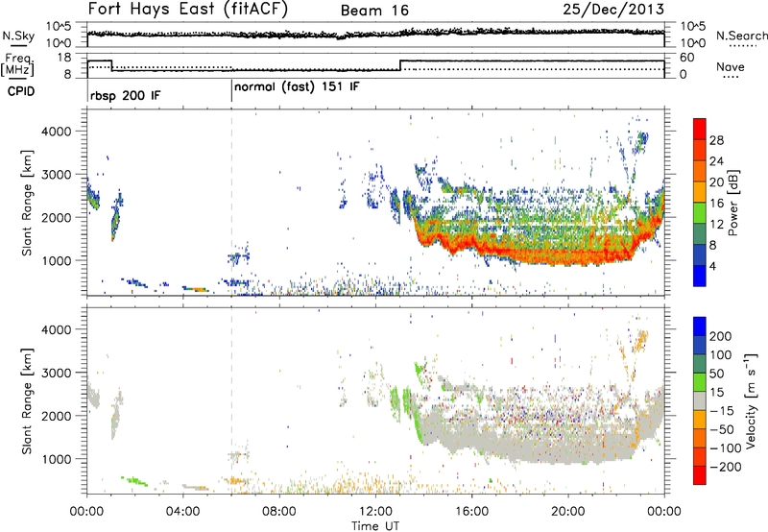Click the 'rbsp 200 IF' mode label
The width and height of the screenshot is (768, 532).
pos(125,95)
